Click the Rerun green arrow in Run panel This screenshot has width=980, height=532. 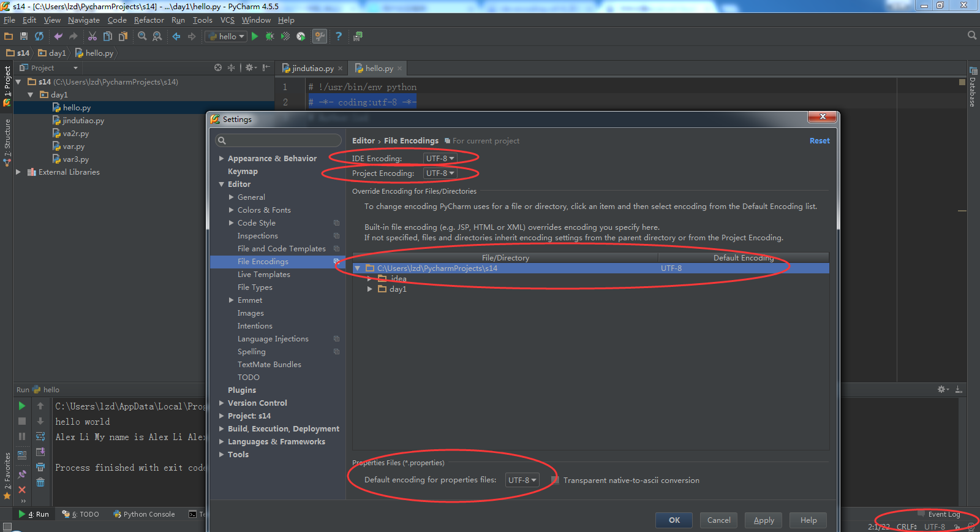(22, 406)
